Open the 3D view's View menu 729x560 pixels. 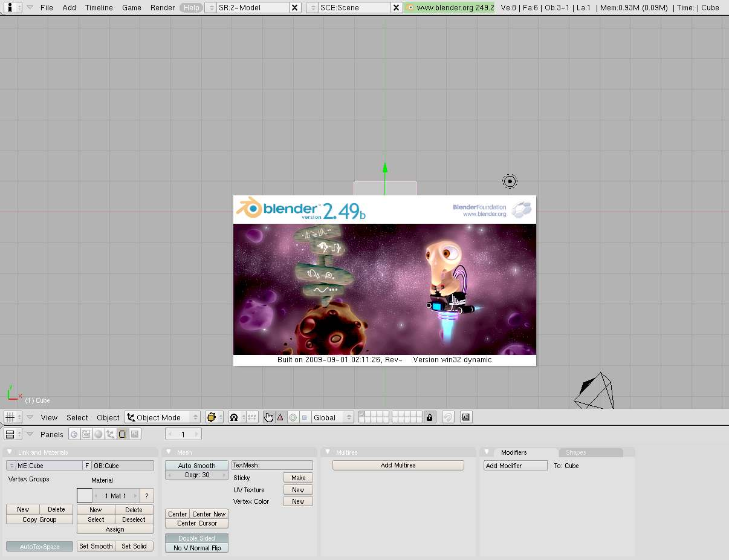(49, 417)
